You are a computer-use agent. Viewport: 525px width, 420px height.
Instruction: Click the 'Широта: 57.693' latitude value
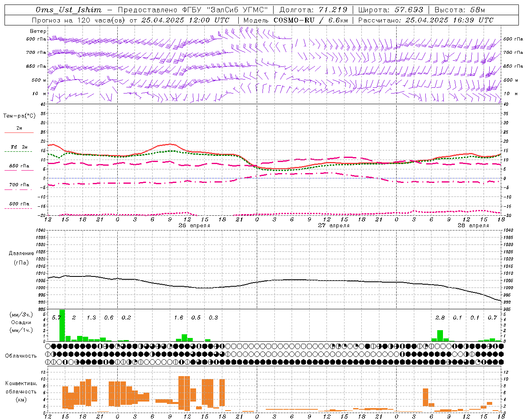(x=390, y=10)
